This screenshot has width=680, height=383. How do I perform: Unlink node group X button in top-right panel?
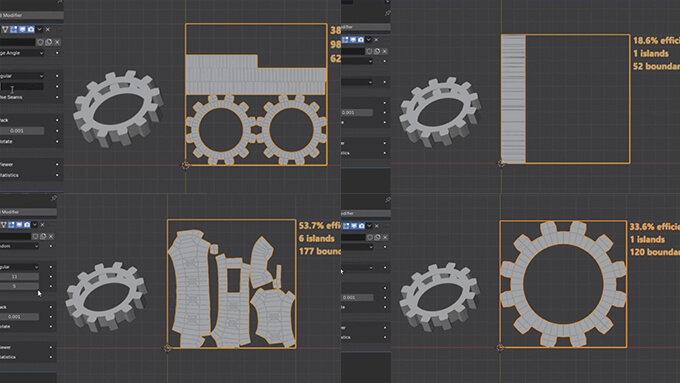coord(385,51)
